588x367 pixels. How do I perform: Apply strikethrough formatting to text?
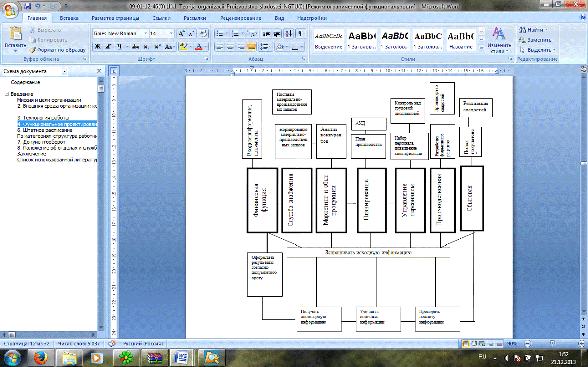point(135,47)
